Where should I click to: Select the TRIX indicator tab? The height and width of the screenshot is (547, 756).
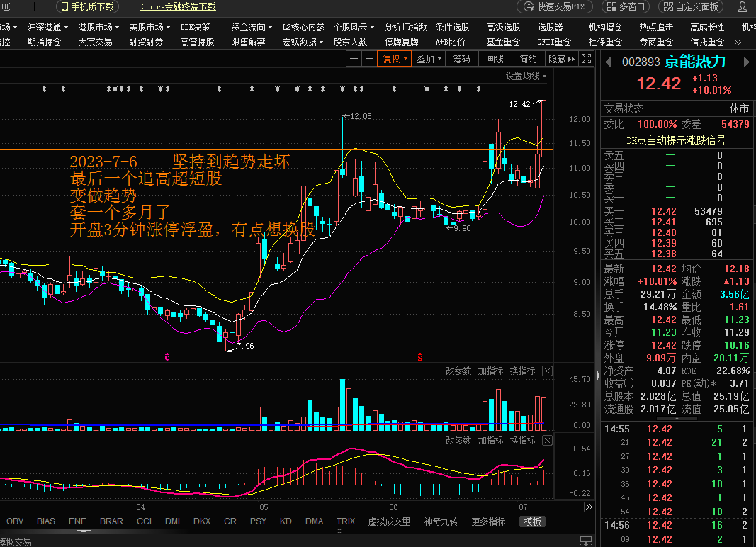pos(346,521)
